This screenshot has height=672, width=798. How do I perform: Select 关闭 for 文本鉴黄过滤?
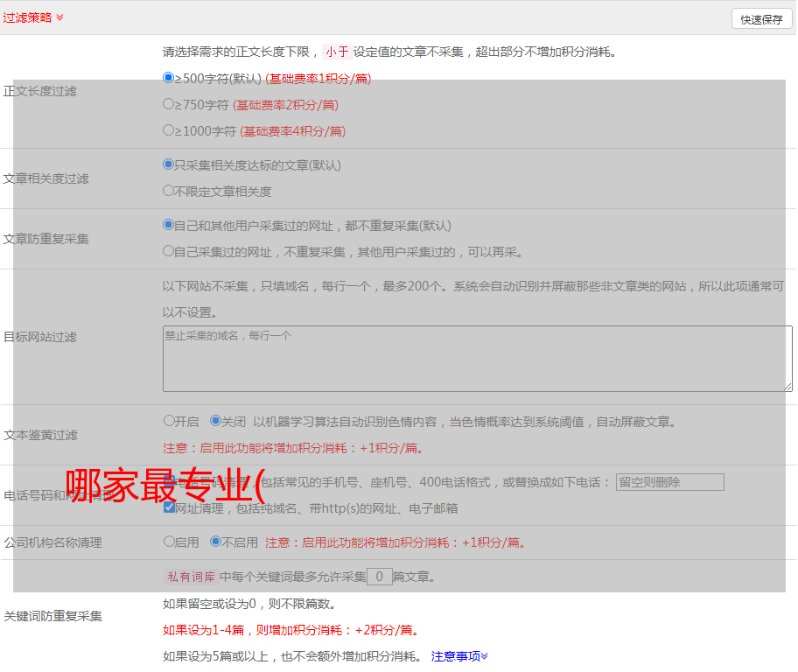tap(215, 421)
